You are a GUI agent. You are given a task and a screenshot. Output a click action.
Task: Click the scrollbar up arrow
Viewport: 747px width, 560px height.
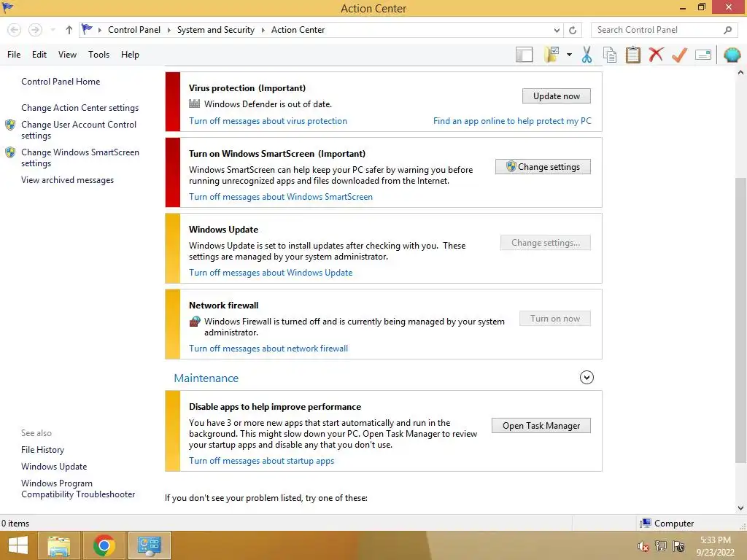740,73
